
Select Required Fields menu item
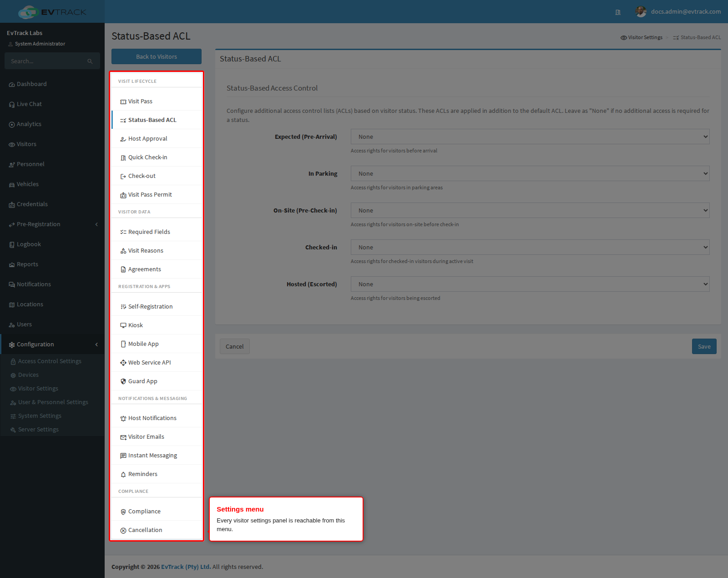click(x=157, y=232)
